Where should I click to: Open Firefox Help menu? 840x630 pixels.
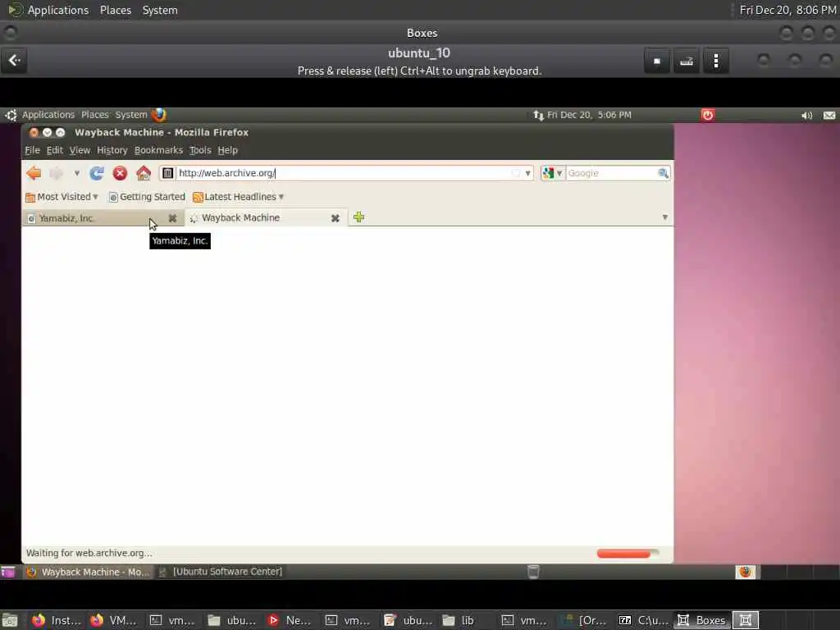coord(228,151)
